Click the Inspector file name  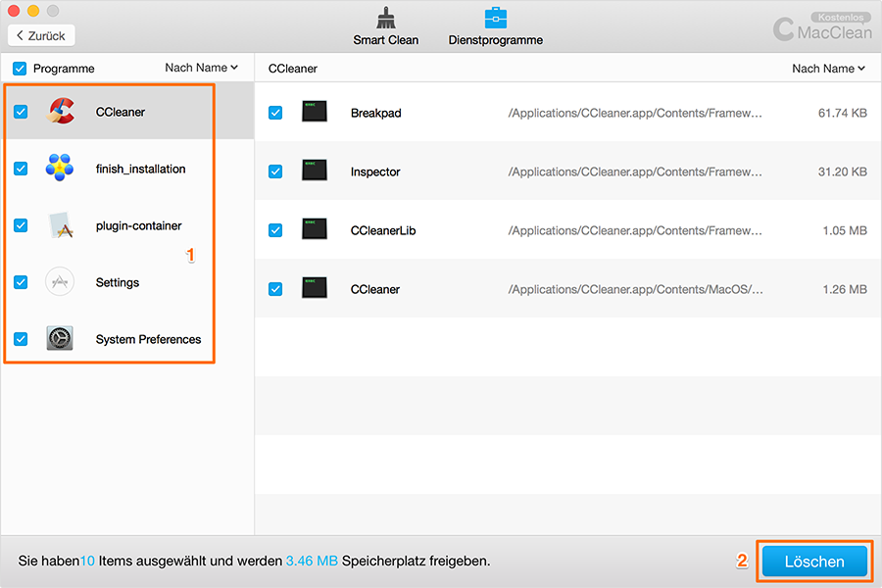click(375, 171)
